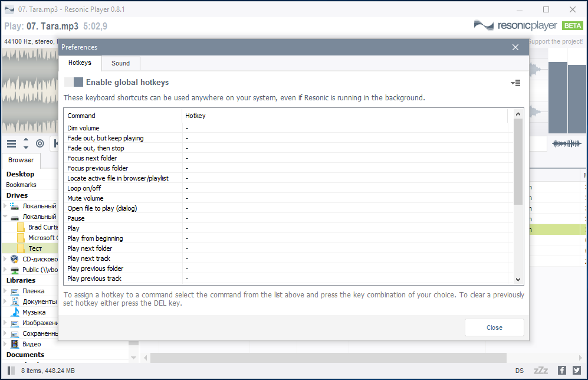Expand the Изображения library
The height and width of the screenshot is (380, 588).
click(5, 323)
